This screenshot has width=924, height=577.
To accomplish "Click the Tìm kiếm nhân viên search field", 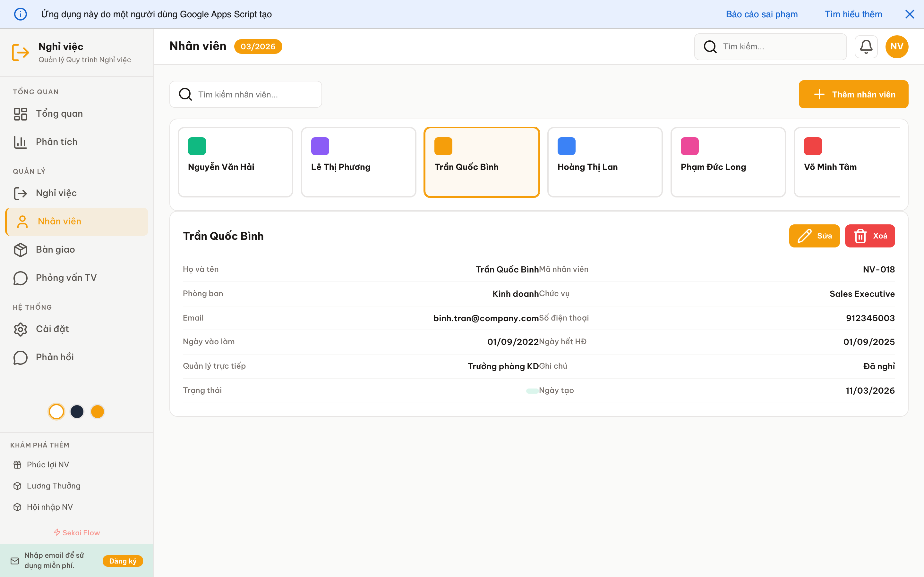I will tap(245, 94).
